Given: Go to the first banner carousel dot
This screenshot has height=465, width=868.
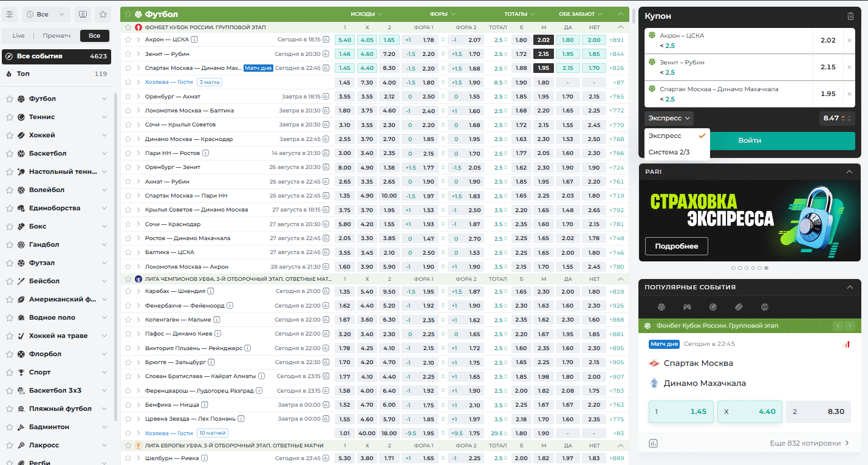Looking at the screenshot, I should pos(733,267).
